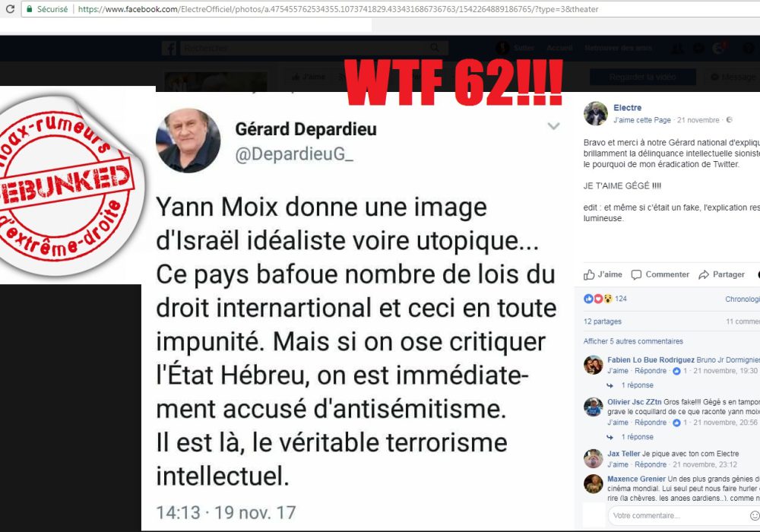Open the Chronologique comment sort dropdown

pos(742,299)
